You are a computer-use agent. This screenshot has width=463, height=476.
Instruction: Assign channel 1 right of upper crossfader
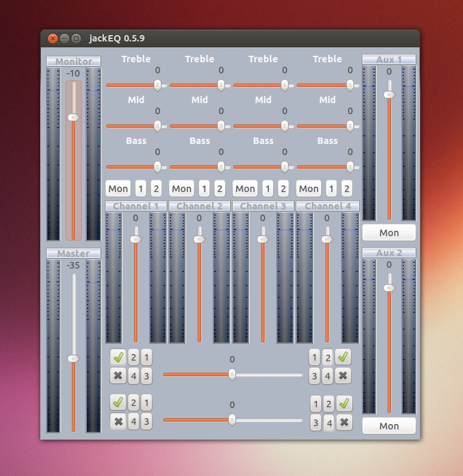[x=315, y=357]
